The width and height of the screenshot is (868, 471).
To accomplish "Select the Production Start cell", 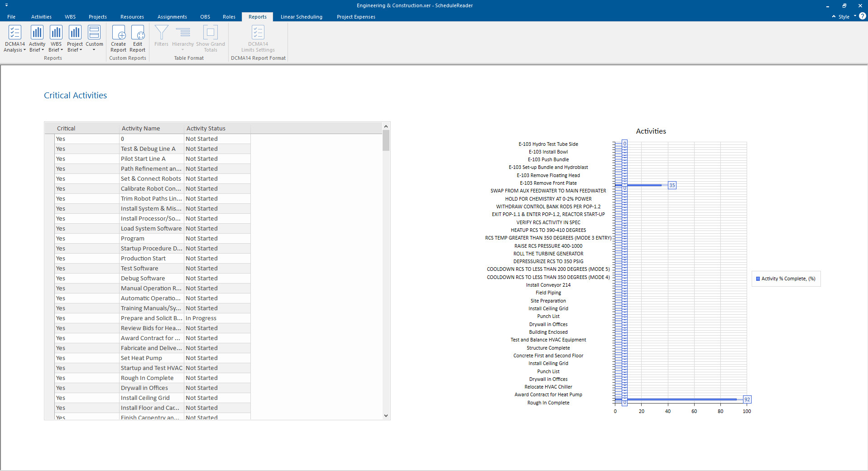I will [x=151, y=259].
